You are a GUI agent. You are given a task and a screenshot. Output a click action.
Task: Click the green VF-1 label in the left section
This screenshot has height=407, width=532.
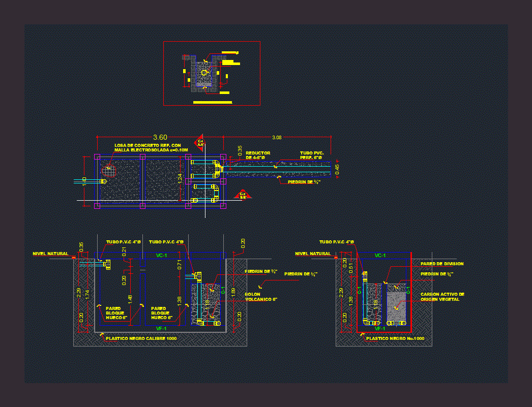162,328
